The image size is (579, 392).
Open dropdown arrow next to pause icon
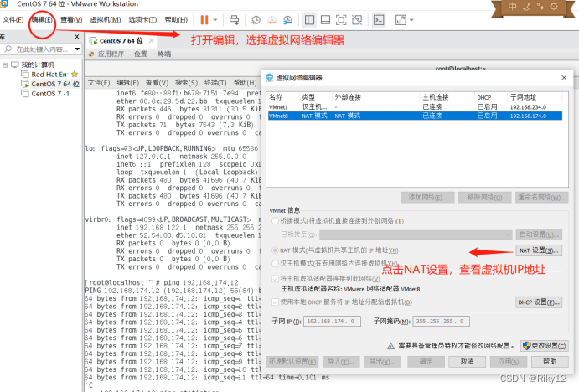[x=215, y=20]
